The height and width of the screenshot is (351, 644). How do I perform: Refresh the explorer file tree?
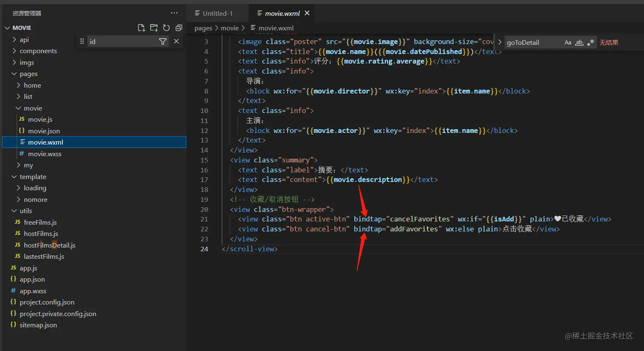[167, 28]
